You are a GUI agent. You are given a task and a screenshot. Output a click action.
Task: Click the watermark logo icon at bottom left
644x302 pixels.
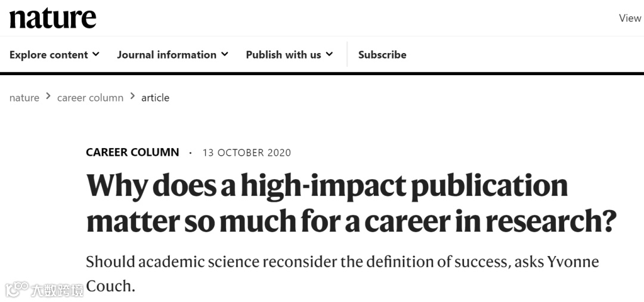pos(16,289)
